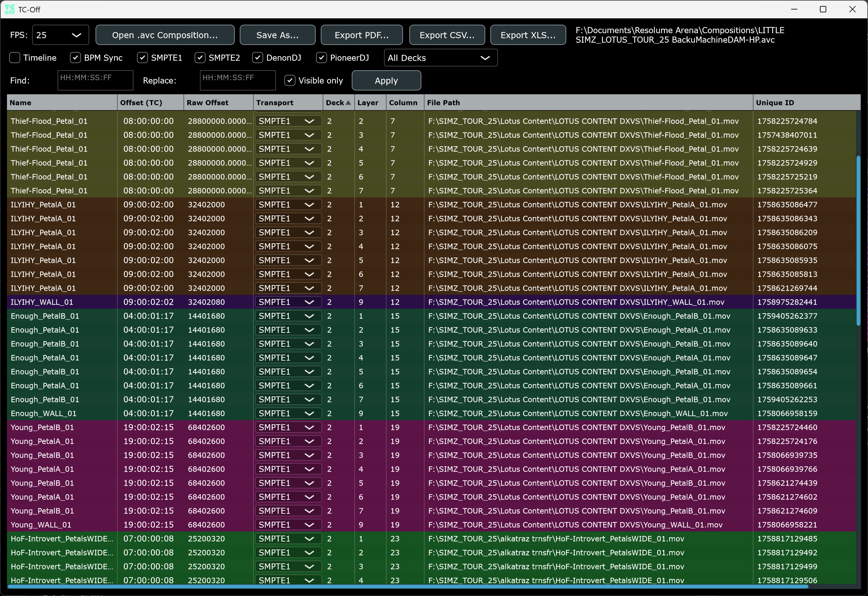
Task: Click the TC-Off app icon in title bar
Action: (x=10, y=9)
